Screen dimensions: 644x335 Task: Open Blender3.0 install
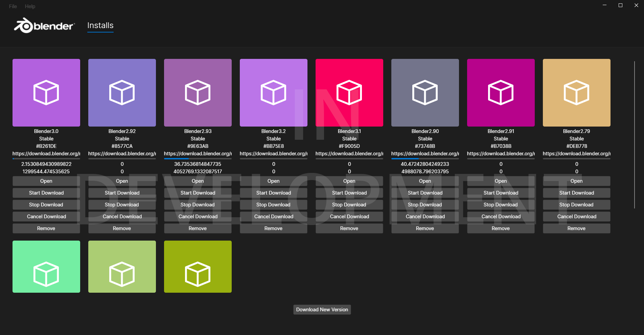(x=46, y=181)
